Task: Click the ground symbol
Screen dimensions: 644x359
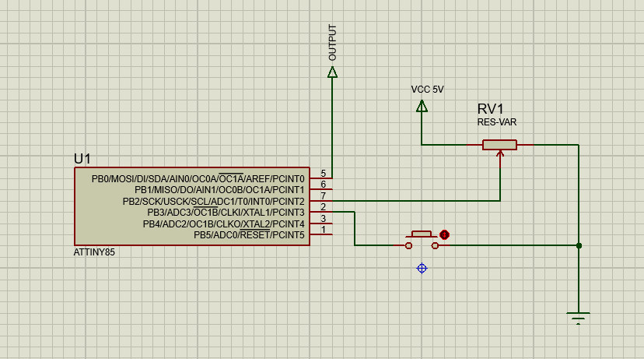Action: click(x=579, y=318)
